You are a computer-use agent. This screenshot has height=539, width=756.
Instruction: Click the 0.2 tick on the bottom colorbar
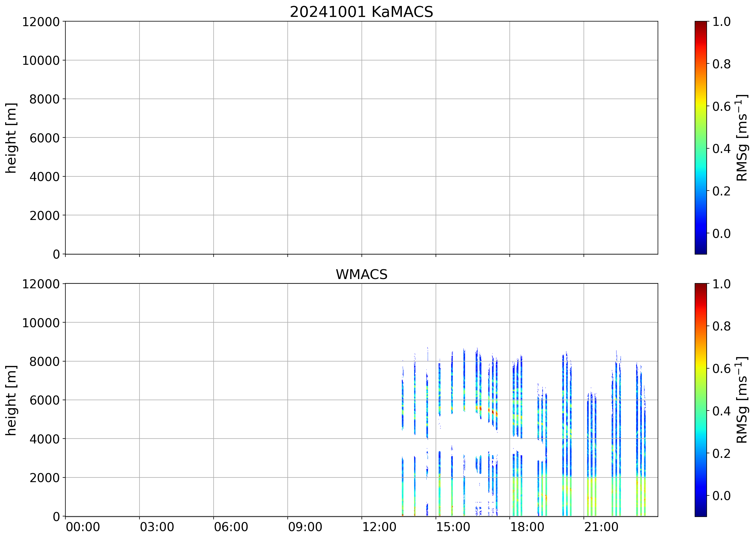(721, 453)
